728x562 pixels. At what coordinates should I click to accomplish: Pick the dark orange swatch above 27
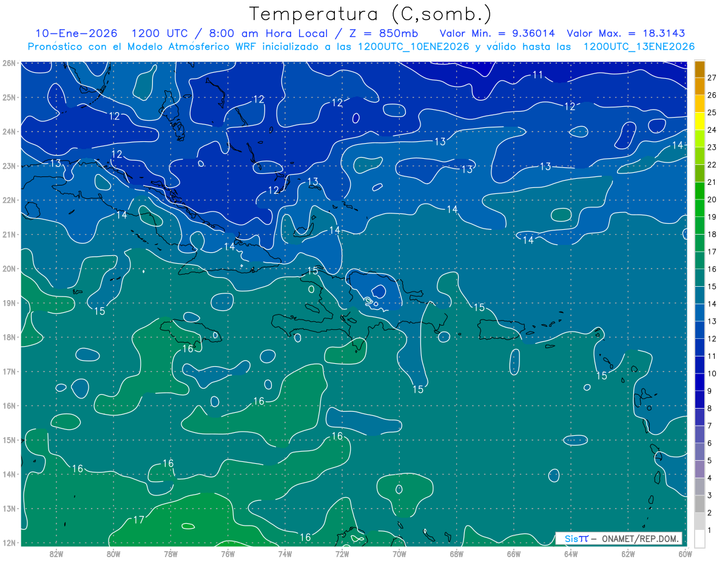tap(699, 69)
